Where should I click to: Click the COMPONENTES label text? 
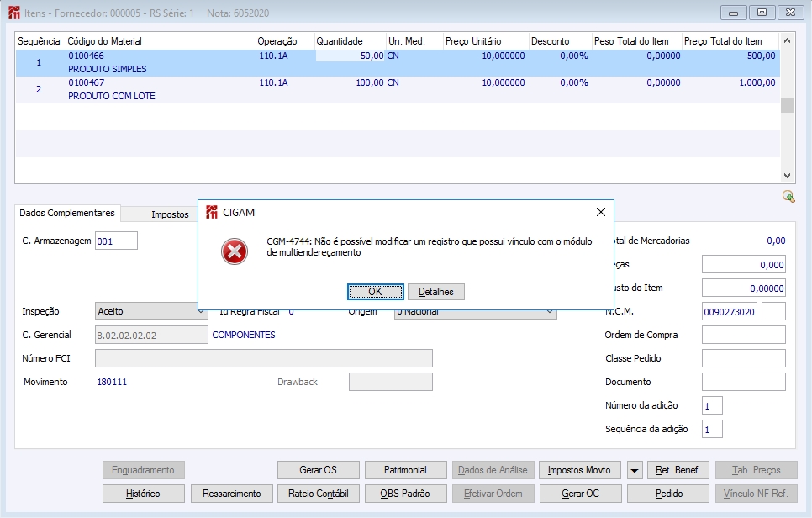(x=244, y=335)
